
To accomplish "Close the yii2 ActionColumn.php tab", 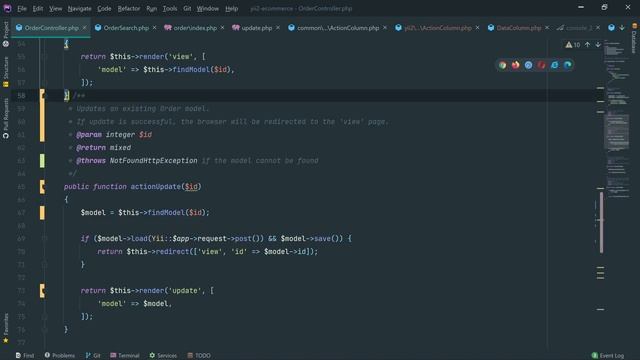I will pos(478,28).
